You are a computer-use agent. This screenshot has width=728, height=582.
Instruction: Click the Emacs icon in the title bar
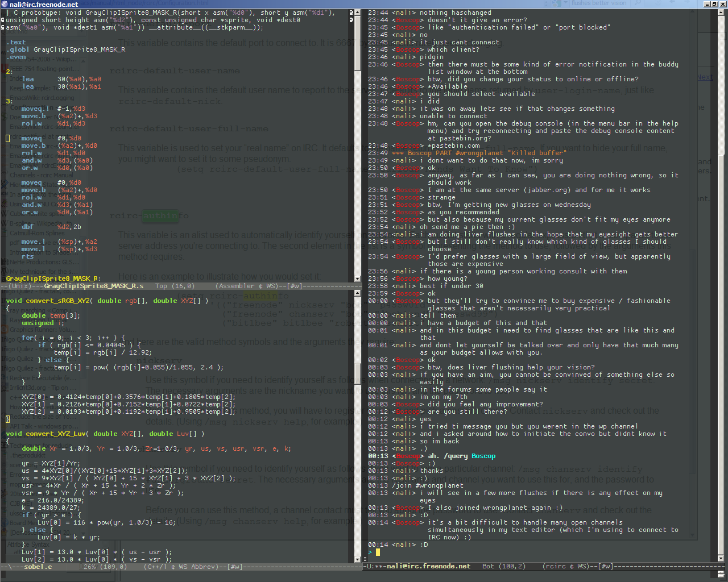(x=5, y=4)
